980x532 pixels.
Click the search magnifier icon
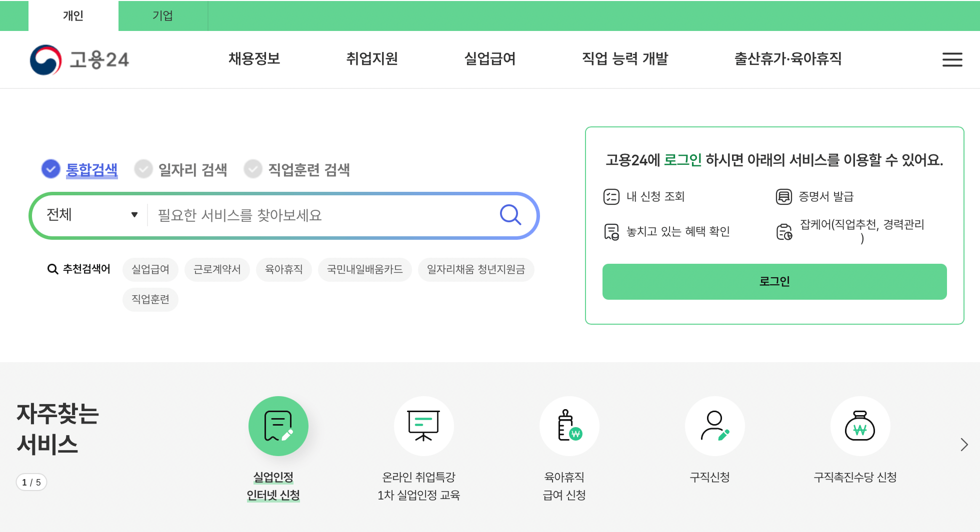tap(510, 215)
